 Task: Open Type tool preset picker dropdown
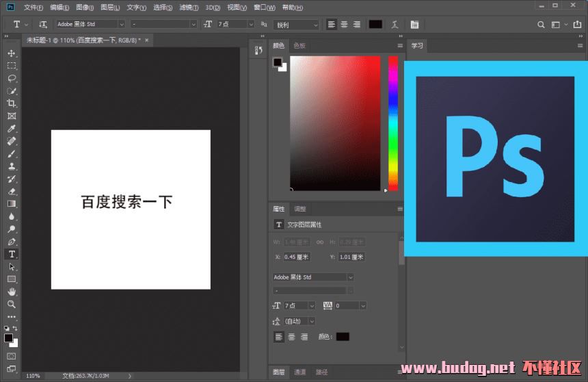26,25
